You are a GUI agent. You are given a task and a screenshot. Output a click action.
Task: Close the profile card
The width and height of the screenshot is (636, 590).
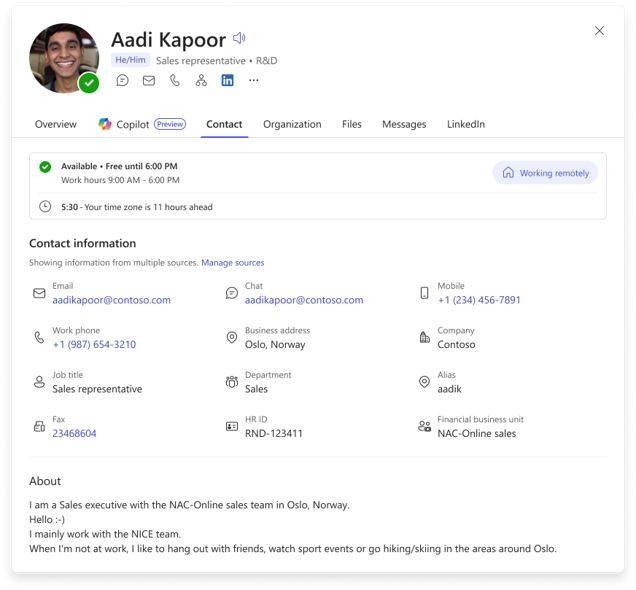coord(599,31)
